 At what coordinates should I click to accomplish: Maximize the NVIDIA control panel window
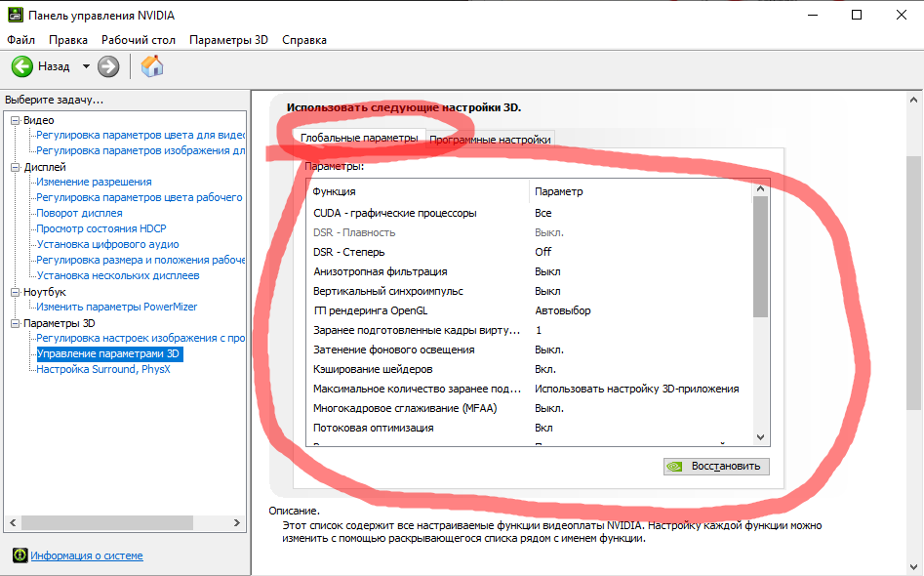(857, 15)
